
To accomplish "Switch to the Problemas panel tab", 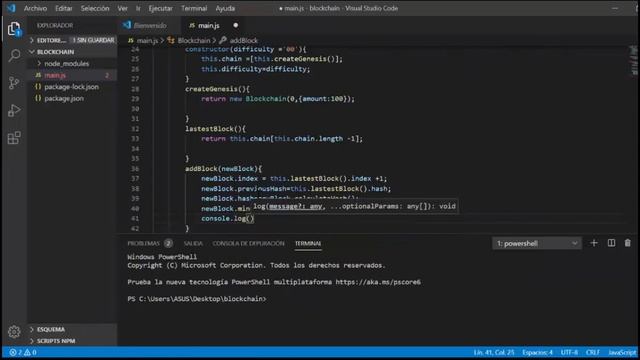I will click(x=149, y=243).
